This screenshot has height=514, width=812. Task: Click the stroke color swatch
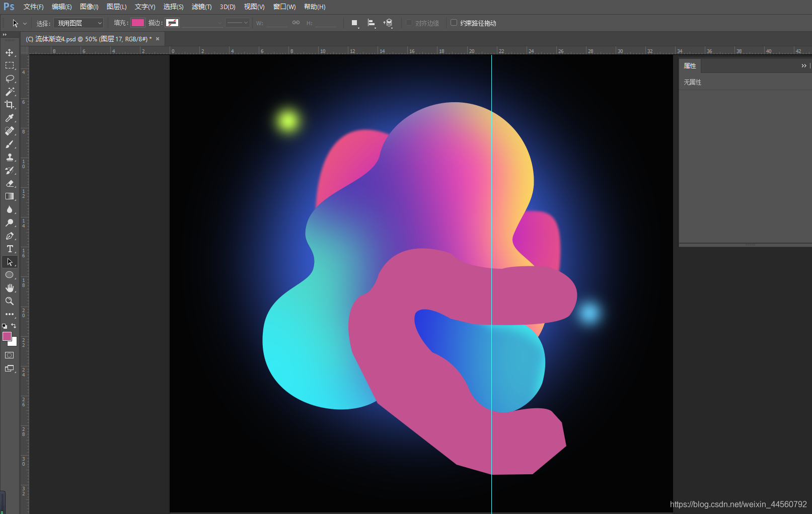point(172,23)
